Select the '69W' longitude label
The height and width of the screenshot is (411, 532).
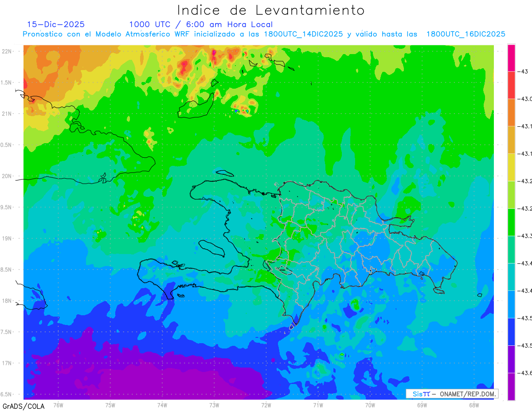pos(422,405)
